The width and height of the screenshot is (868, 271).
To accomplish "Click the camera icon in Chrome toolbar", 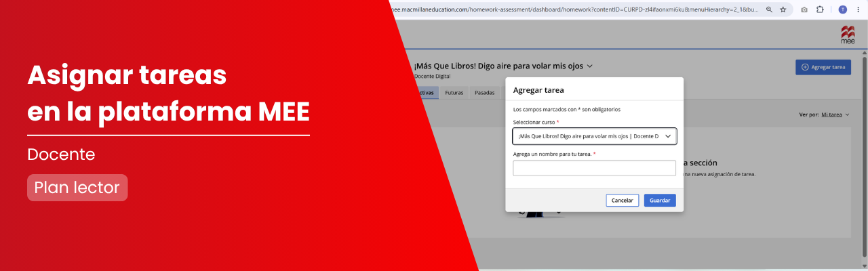I will tap(804, 9).
